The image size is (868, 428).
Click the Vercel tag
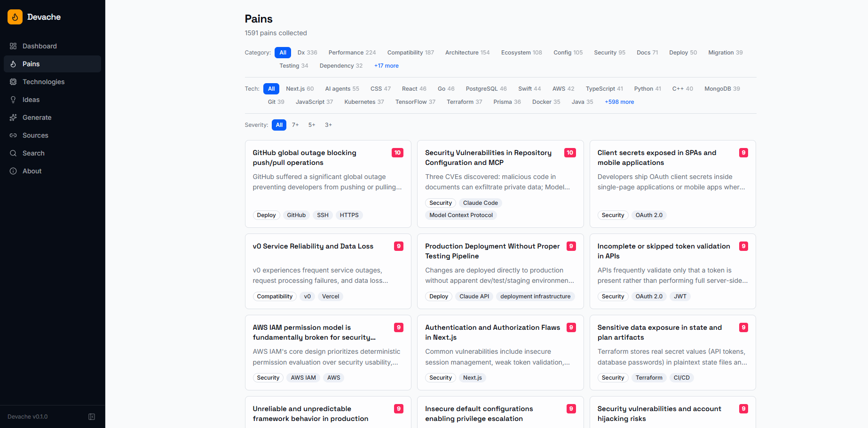point(331,296)
